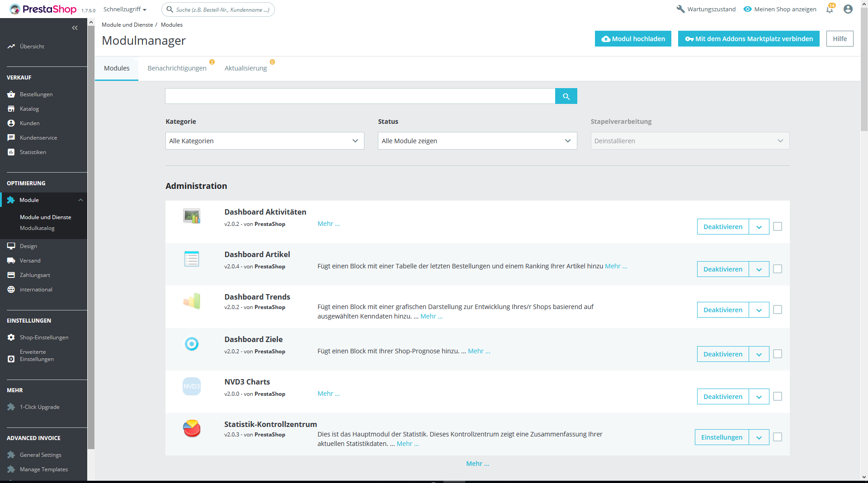Switch to the Modules tab
Viewport: 868px width, 483px height.
pyautogui.click(x=117, y=68)
